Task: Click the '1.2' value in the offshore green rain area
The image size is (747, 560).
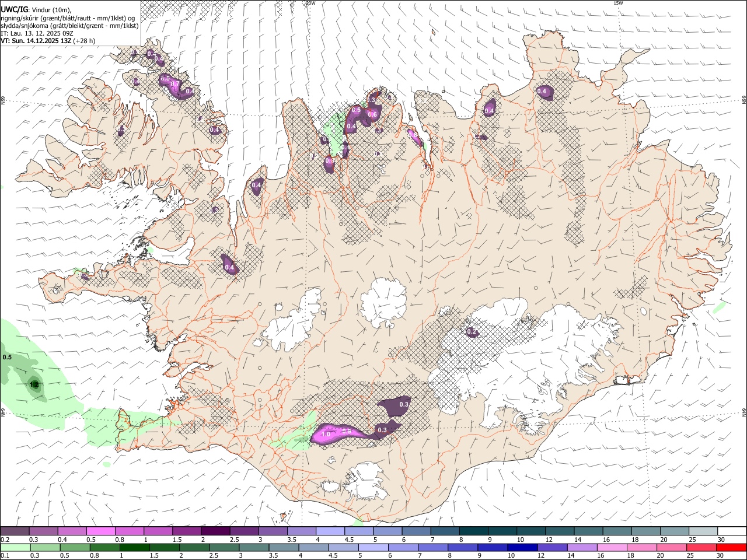Action: point(34,384)
